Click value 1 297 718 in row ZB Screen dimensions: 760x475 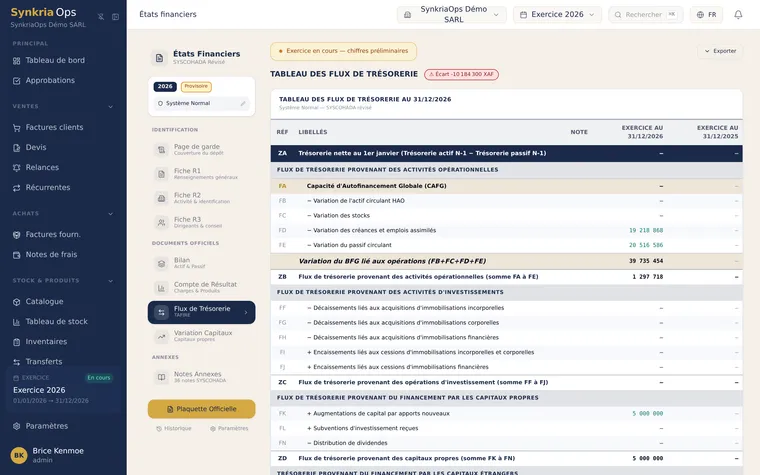point(648,277)
